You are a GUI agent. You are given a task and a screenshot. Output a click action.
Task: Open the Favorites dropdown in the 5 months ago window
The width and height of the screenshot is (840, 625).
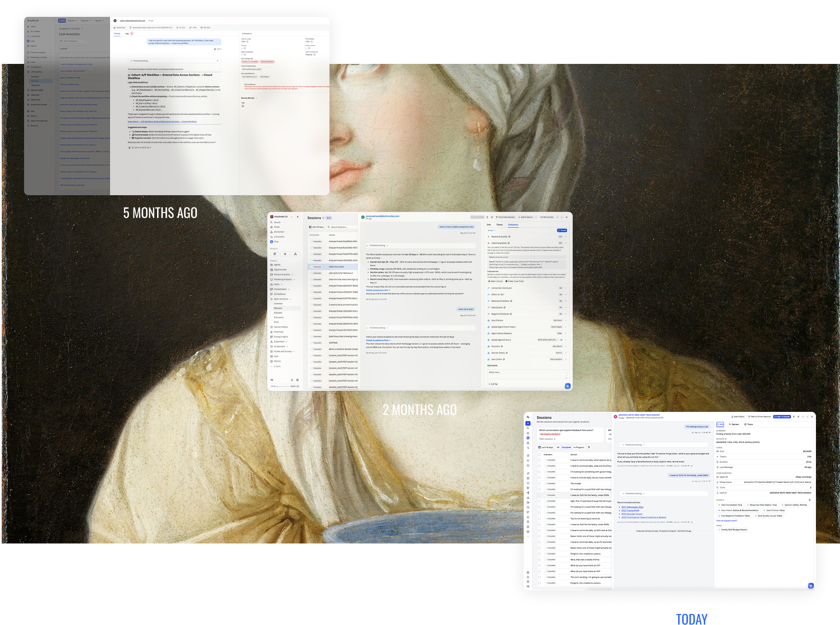(85, 21)
